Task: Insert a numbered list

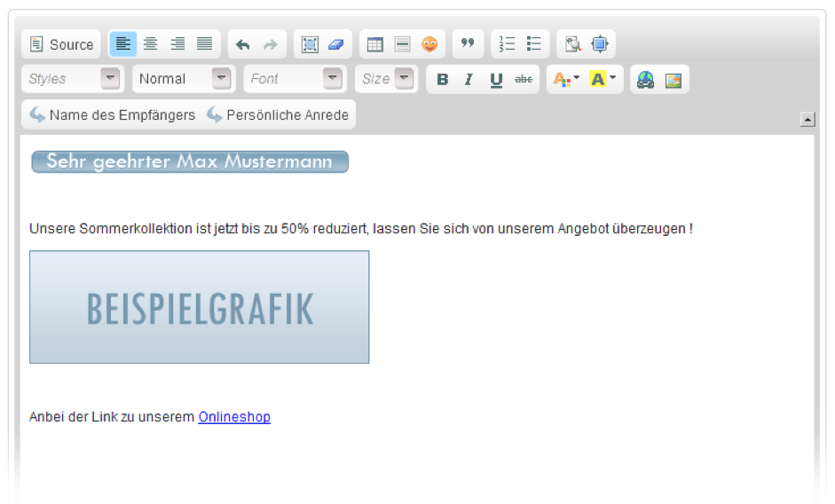Action: pos(507,44)
